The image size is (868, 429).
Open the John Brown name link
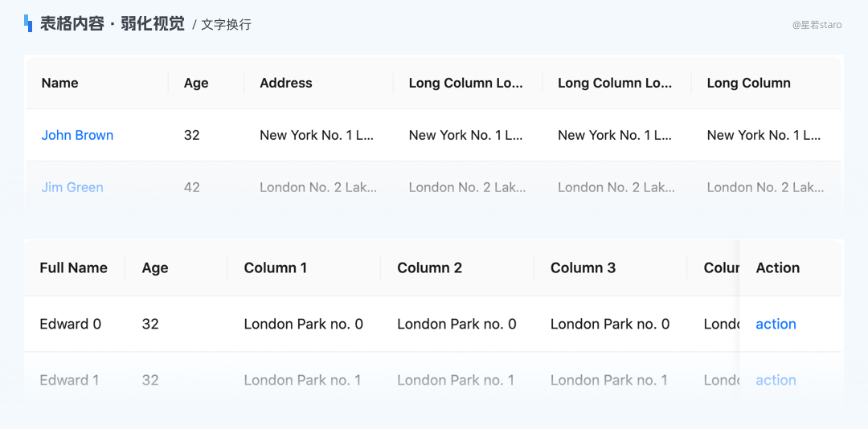coord(77,135)
